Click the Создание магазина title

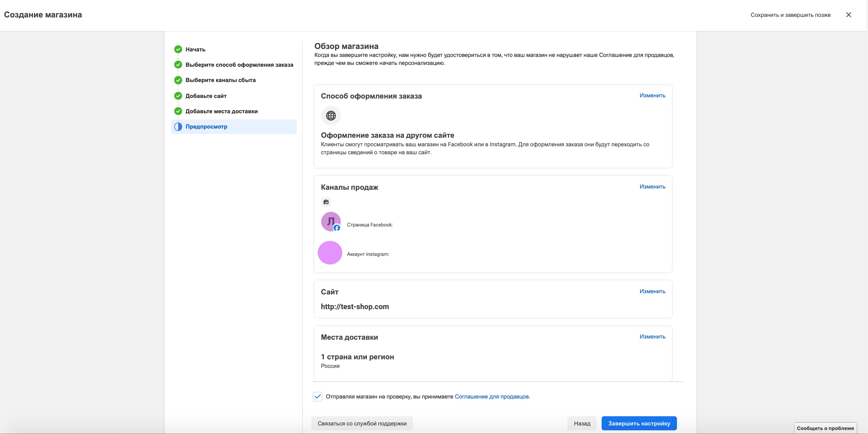point(43,15)
